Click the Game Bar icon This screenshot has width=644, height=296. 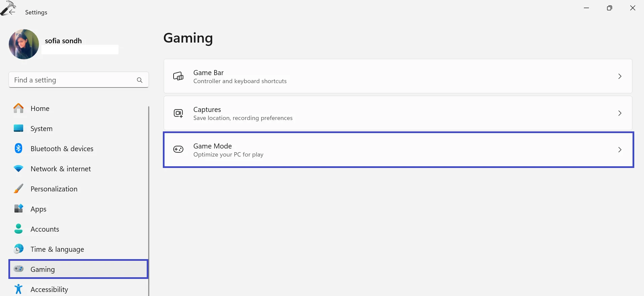[178, 76]
